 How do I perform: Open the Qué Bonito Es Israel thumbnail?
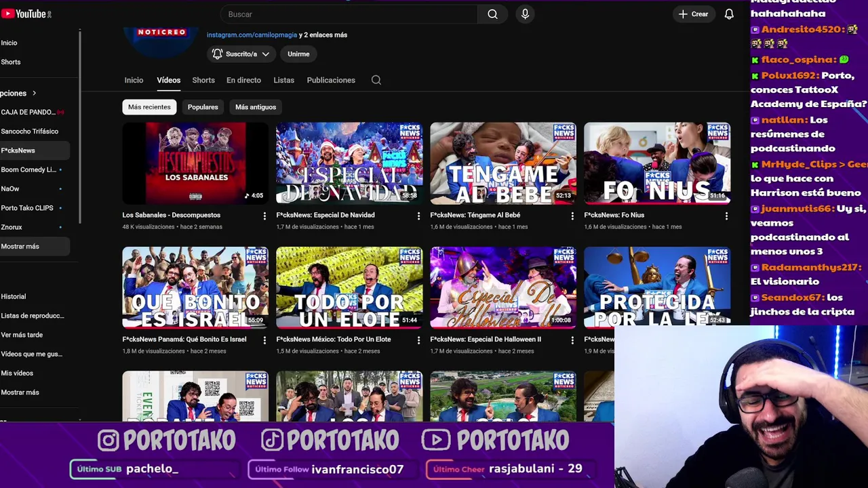pyautogui.click(x=195, y=287)
